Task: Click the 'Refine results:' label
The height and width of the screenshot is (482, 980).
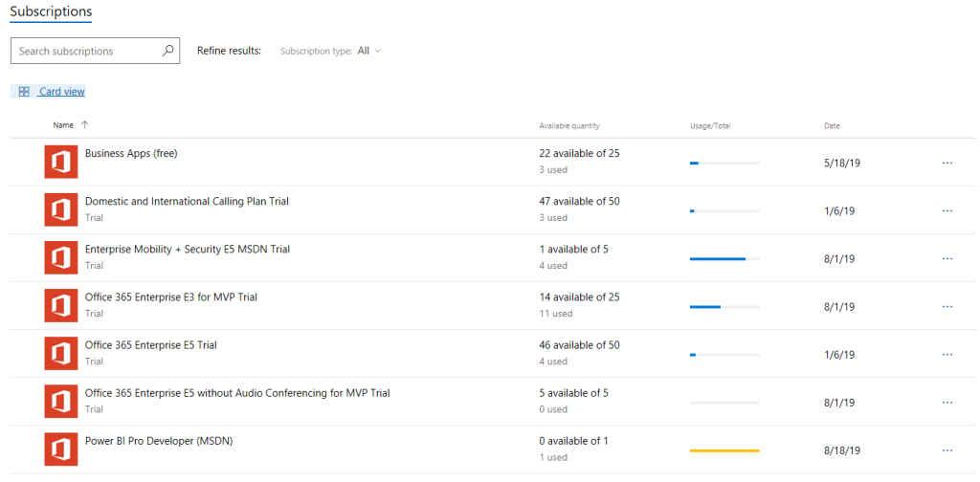Action: coord(229,52)
